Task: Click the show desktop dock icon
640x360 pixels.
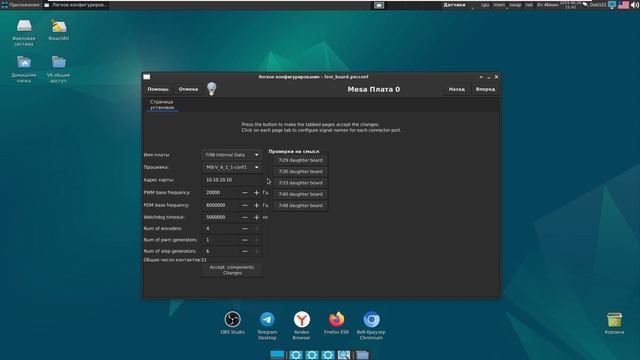Action: (277, 354)
